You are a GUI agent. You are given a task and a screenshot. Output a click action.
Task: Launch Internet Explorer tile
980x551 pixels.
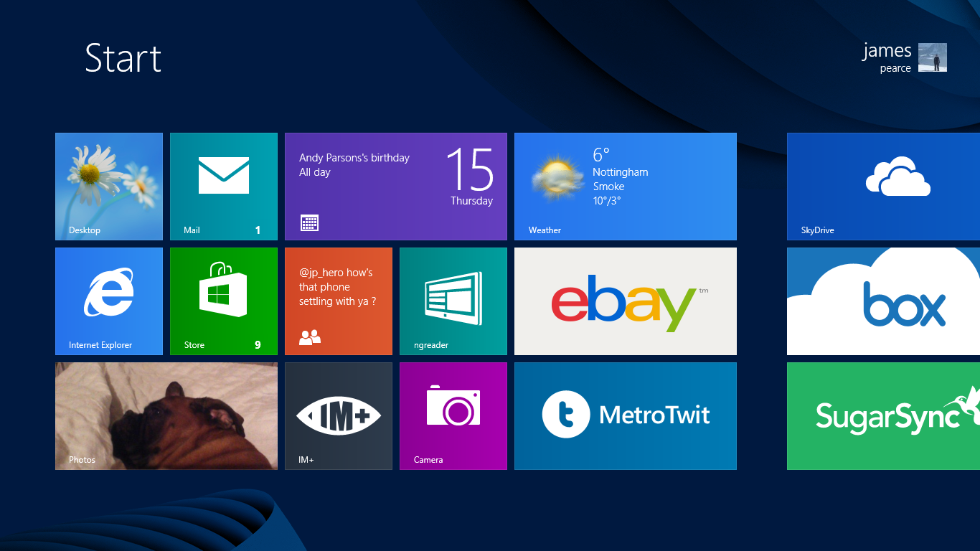coord(109,301)
